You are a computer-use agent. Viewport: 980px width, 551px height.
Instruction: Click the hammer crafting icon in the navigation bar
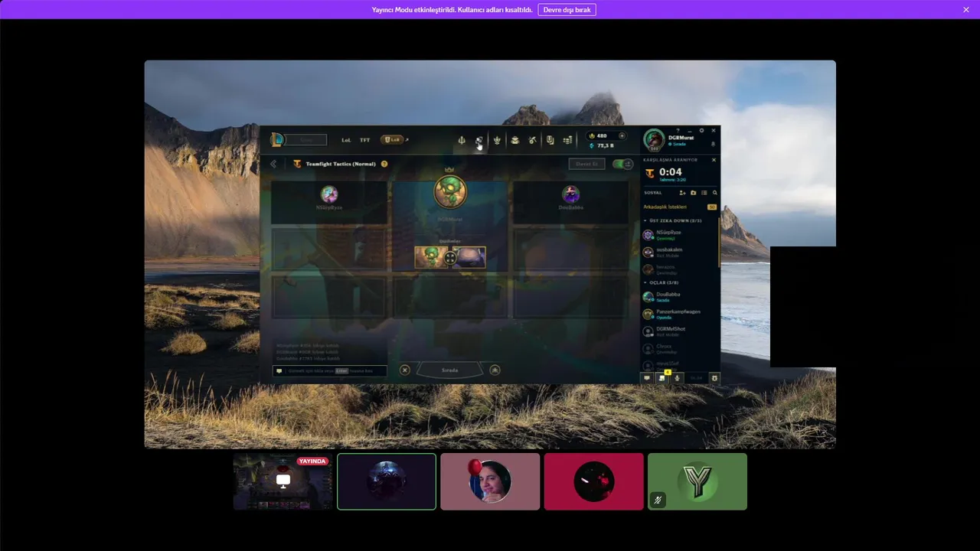click(532, 140)
